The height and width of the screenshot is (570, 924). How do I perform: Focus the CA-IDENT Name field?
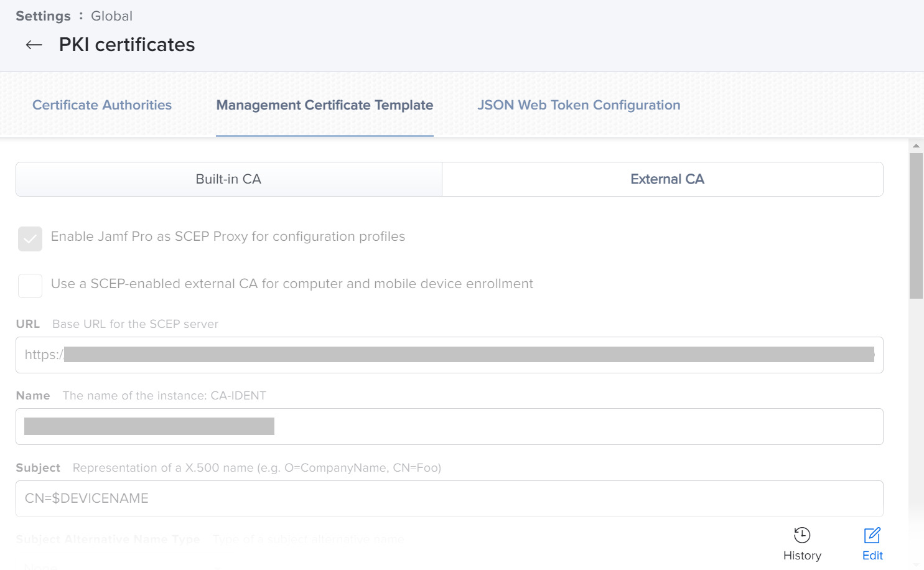pyautogui.click(x=449, y=427)
